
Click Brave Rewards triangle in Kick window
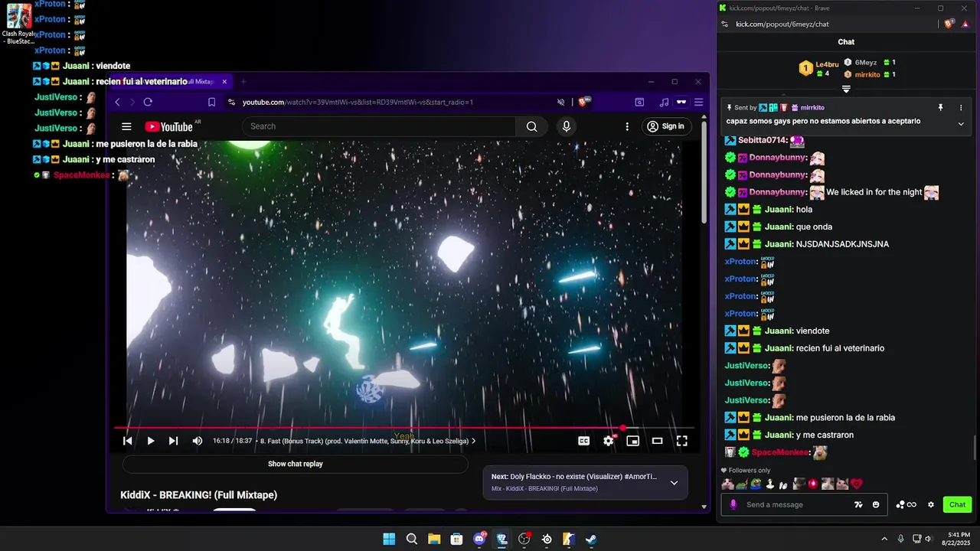coord(965,24)
